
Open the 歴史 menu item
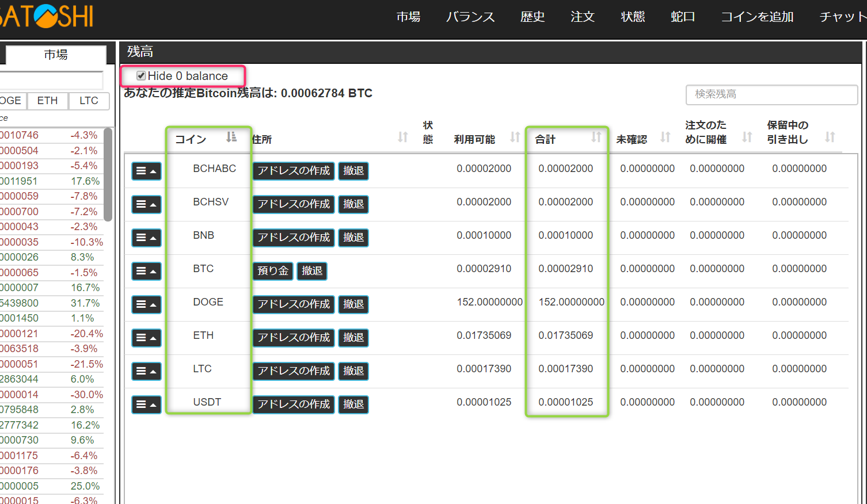(533, 17)
